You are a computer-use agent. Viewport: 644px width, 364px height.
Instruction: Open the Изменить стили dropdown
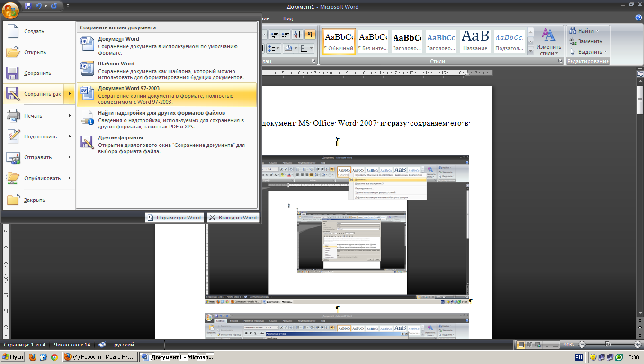[549, 42]
